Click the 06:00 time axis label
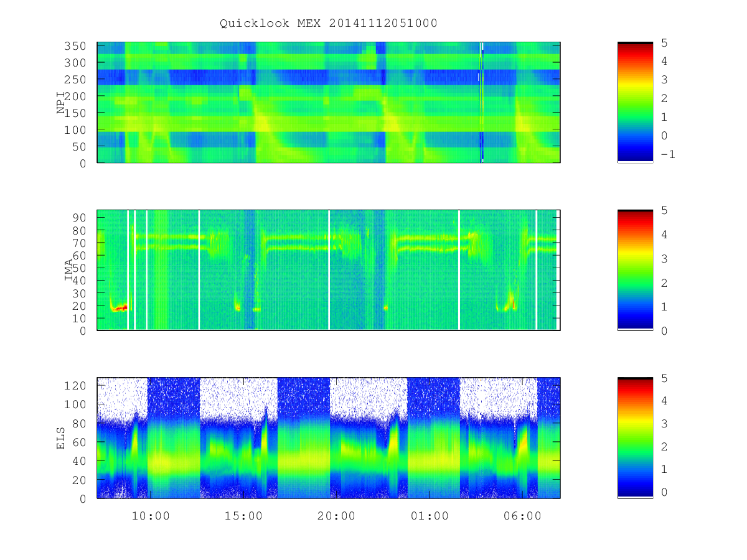747x560 pixels. click(x=522, y=516)
